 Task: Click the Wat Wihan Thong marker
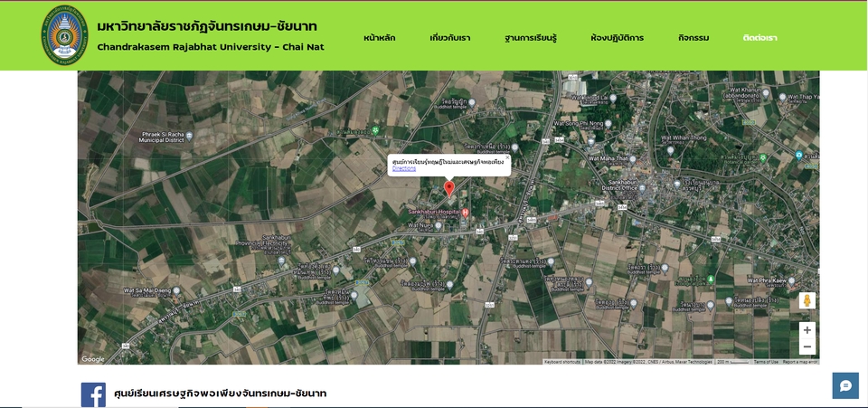click(670, 150)
